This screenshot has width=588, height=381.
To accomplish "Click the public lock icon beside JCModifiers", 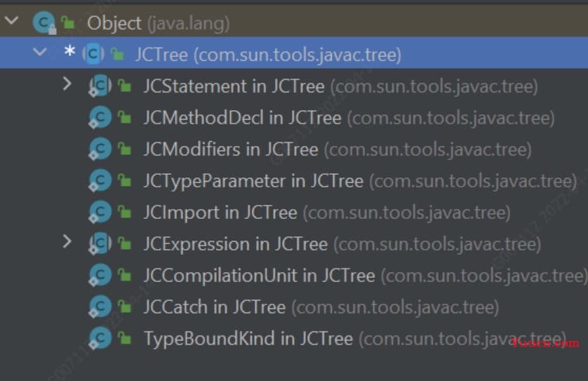I will pyautogui.click(x=124, y=149).
